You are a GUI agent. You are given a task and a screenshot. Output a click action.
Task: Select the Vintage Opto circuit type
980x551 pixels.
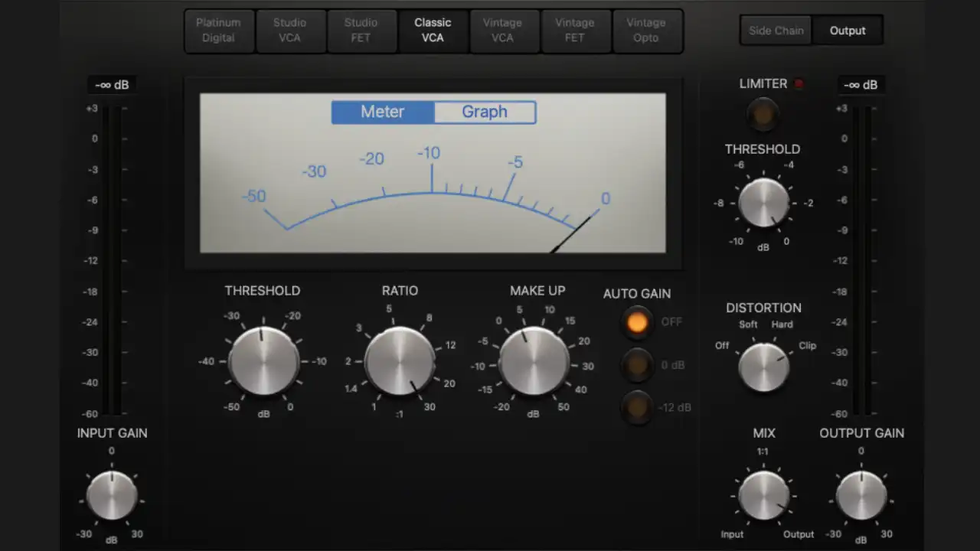point(648,31)
